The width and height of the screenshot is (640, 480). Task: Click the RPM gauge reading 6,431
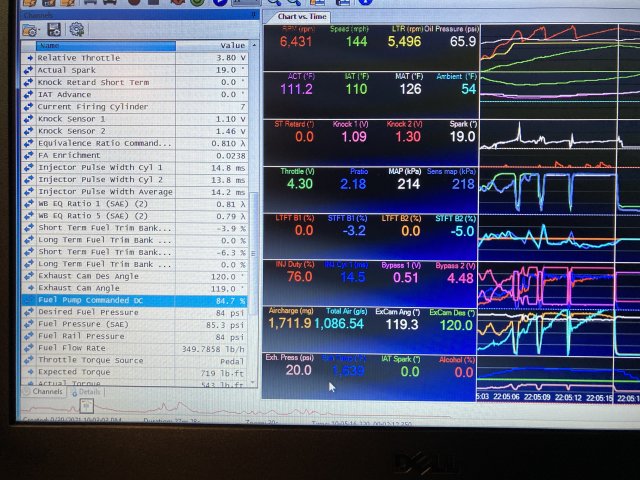point(297,41)
